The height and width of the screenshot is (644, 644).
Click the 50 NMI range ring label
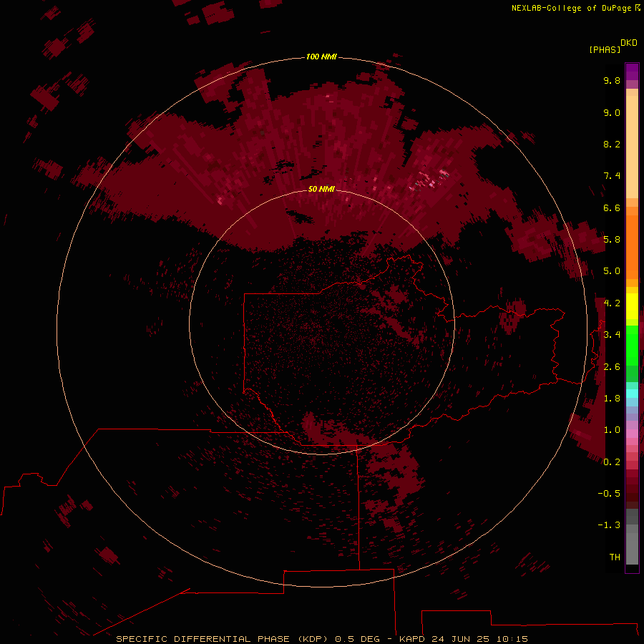coord(321,189)
